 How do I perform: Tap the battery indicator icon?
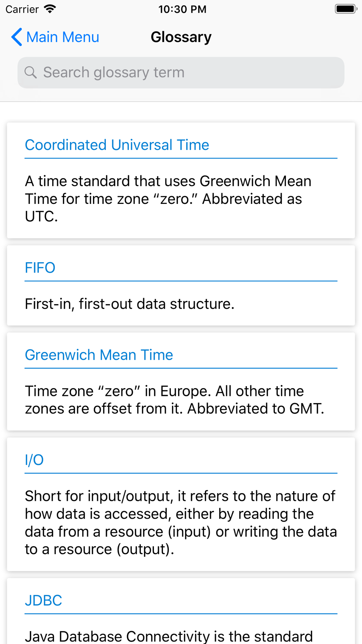(x=346, y=9)
